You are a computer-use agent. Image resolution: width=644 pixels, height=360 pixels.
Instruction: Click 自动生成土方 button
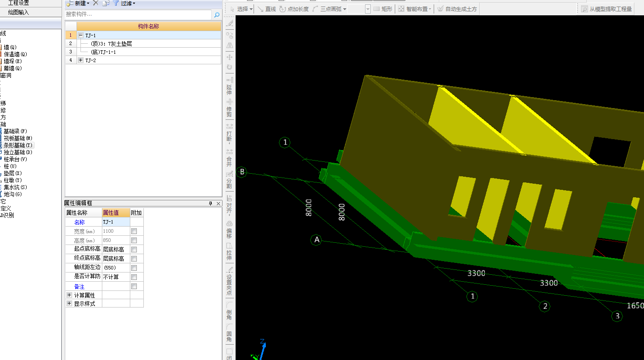pyautogui.click(x=457, y=9)
